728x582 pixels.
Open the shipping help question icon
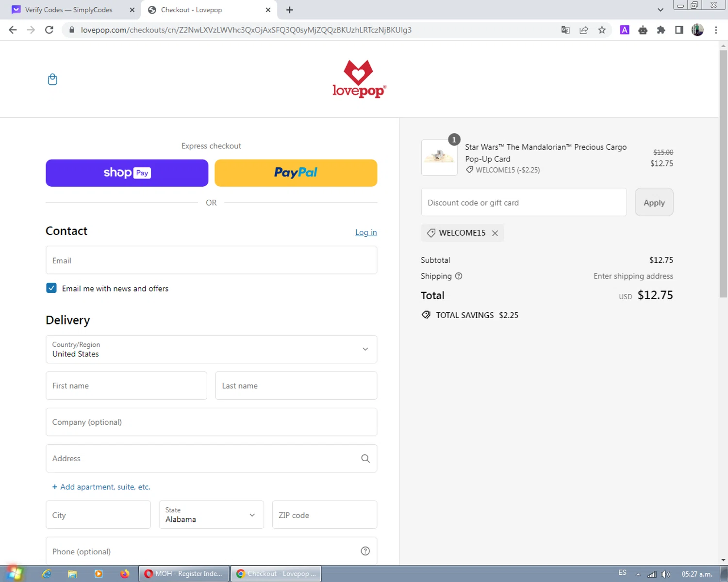(x=459, y=276)
